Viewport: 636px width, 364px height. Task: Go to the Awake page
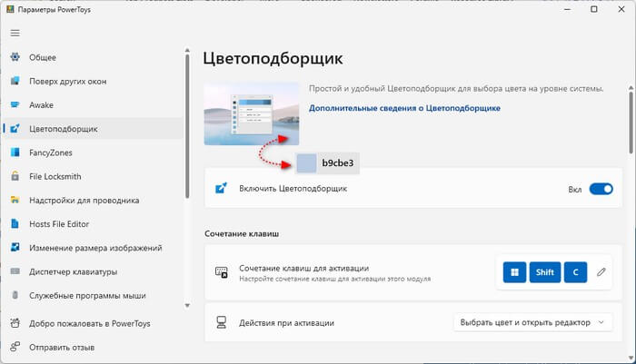pos(41,105)
